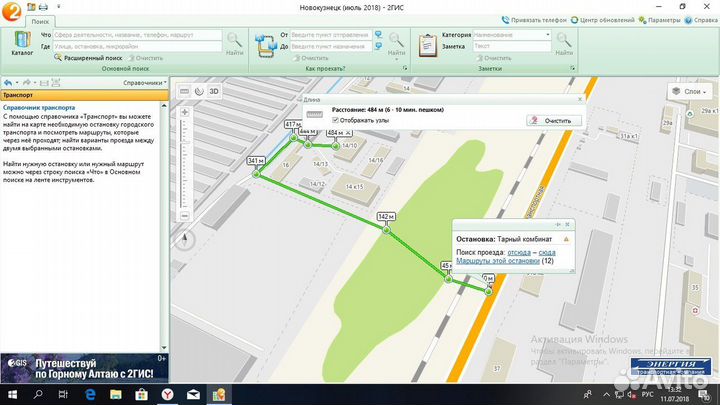Open the Каталог catalog icon
This screenshot has height=405, width=720.
pos(22,43)
